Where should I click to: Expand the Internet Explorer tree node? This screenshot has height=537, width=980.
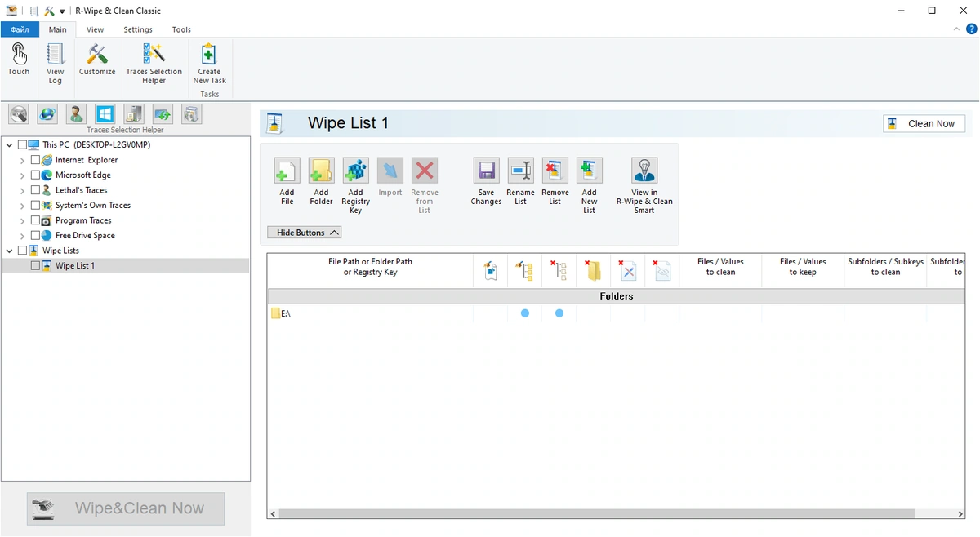pos(22,160)
